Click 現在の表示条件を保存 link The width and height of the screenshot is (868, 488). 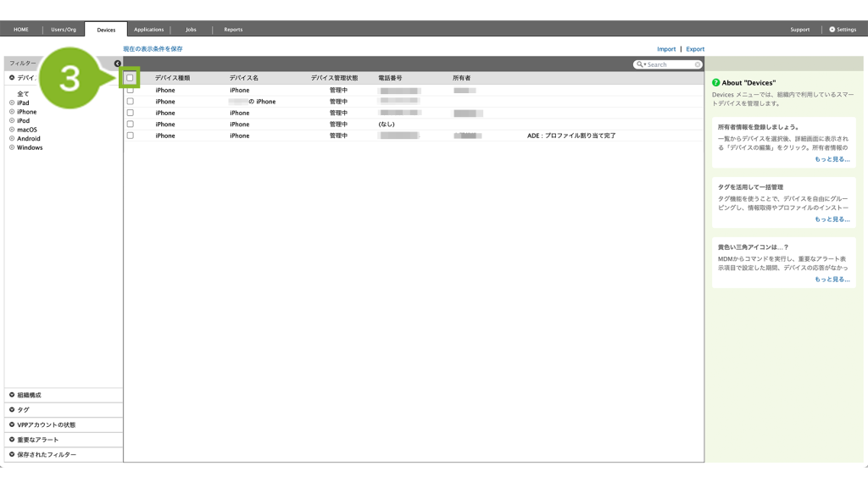click(x=153, y=48)
